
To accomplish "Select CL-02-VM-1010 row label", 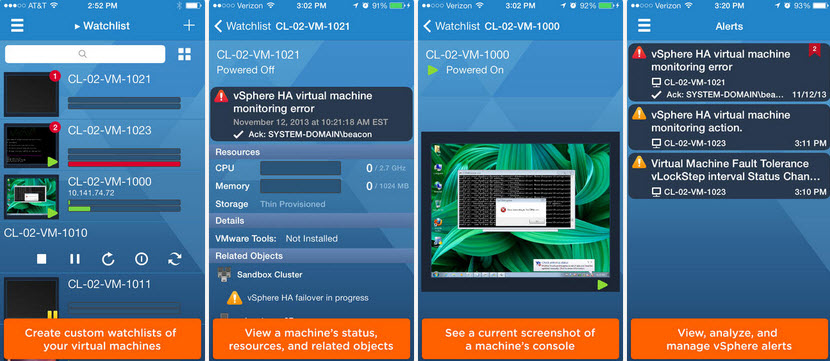I will click(x=46, y=233).
